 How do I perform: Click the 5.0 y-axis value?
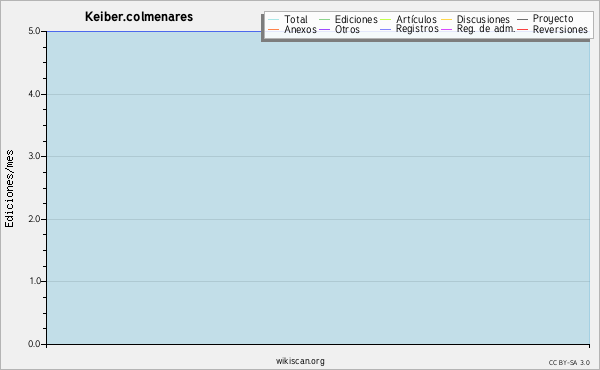pyautogui.click(x=34, y=31)
